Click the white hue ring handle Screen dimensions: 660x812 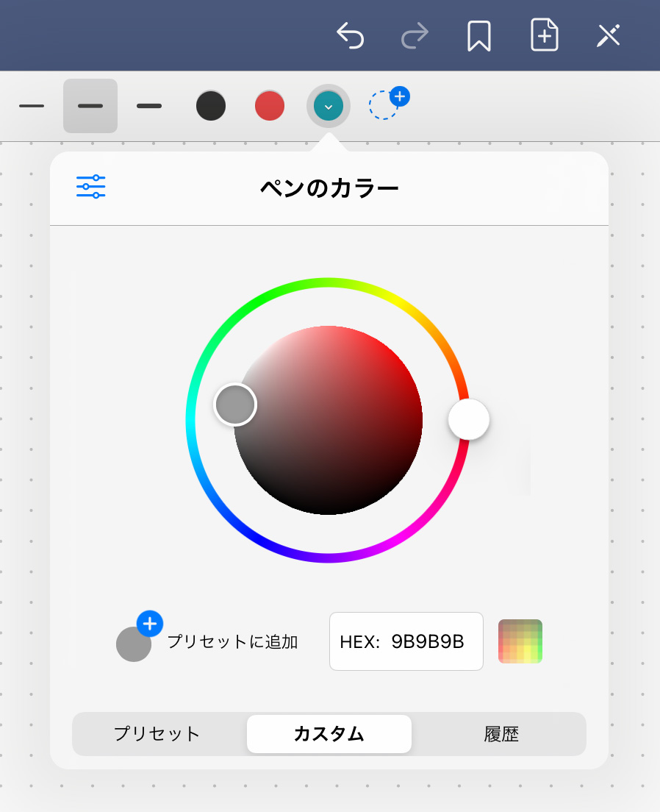point(468,419)
